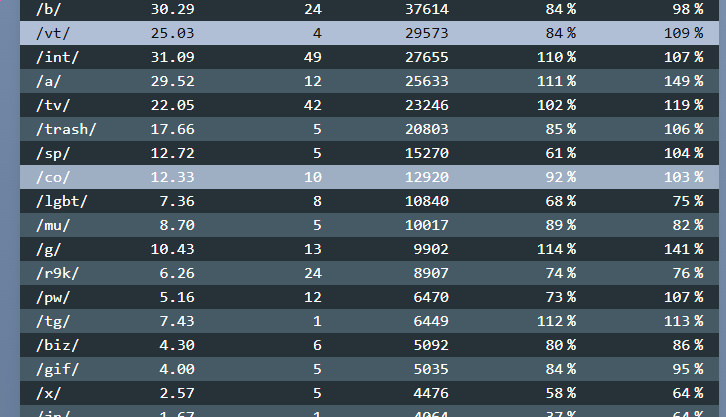This screenshot has height=417, width=726.
Task: Select the /tg/ board name
Action: [x=53, y=321]
